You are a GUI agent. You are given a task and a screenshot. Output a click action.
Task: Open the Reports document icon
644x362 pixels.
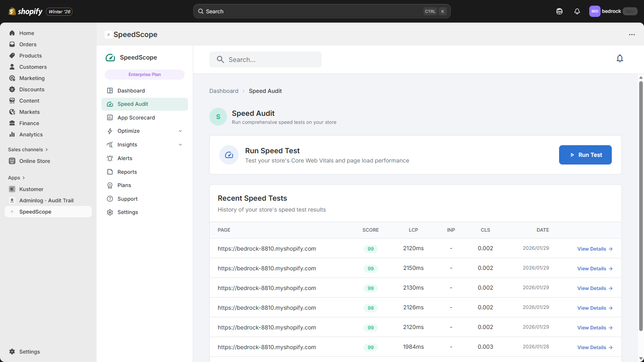click(109, 172)
